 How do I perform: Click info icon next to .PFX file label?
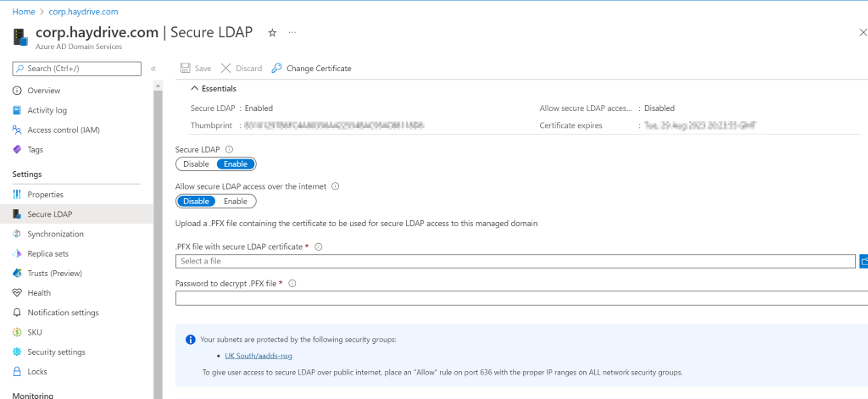(319, 247)
